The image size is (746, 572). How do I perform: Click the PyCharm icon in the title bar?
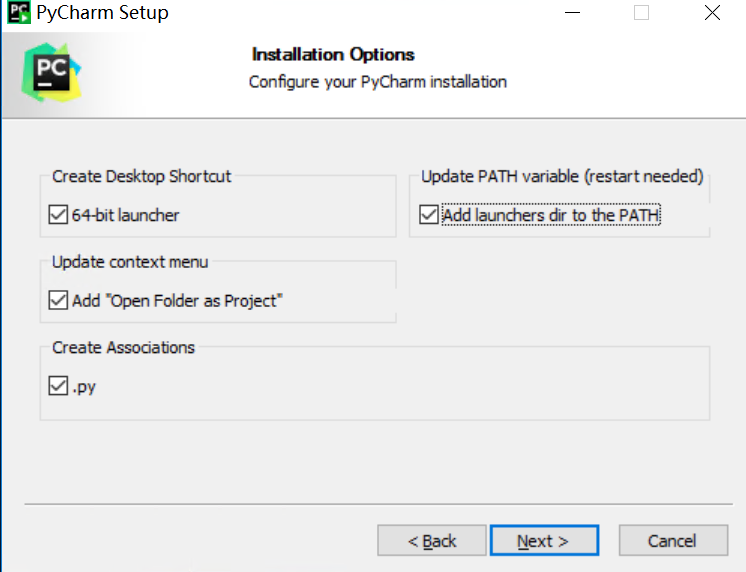click(18, 13)
